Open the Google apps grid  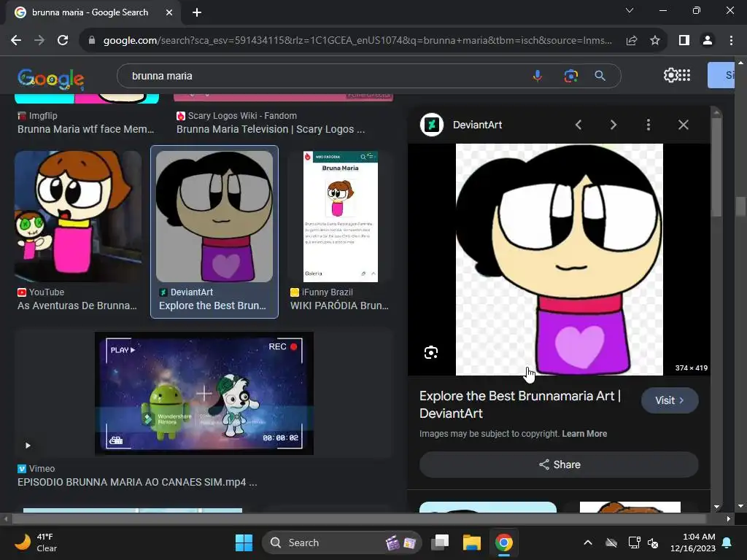(684, 75)
